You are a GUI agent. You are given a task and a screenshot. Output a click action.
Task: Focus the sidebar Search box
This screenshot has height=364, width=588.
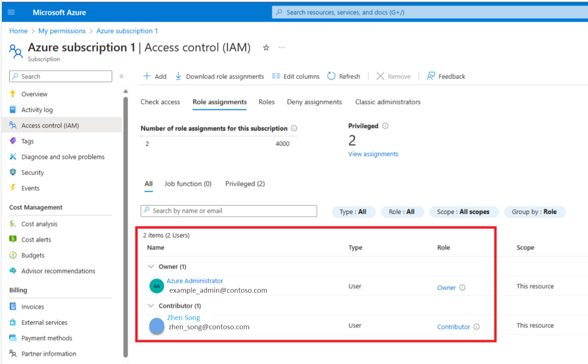[61, 76]
